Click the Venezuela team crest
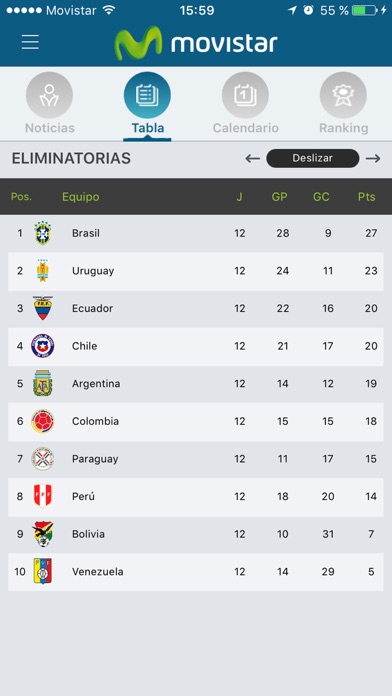Viewport: 392px width, 696px height. click(x=43, y=571)
